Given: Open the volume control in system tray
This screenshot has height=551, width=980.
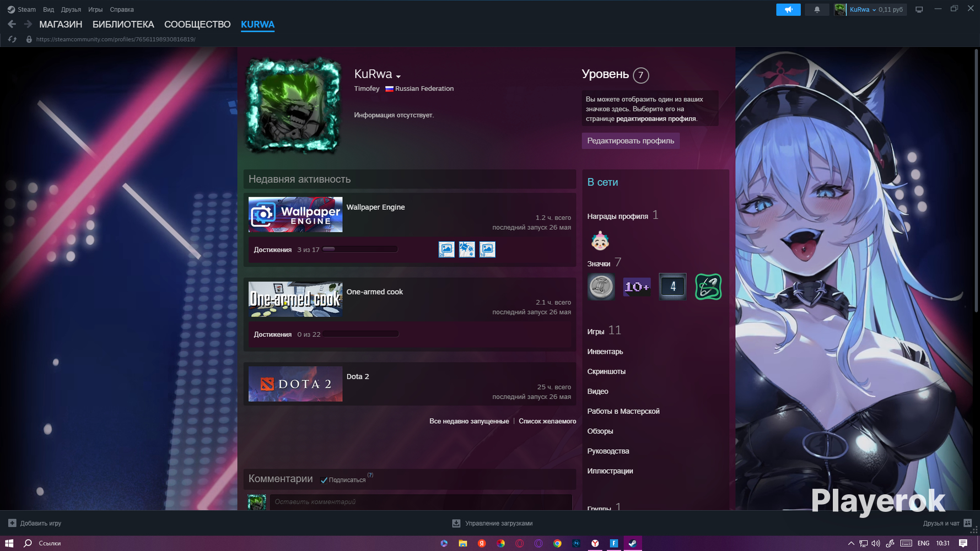Looking at the screenshot, I should [x=876, y=543].
